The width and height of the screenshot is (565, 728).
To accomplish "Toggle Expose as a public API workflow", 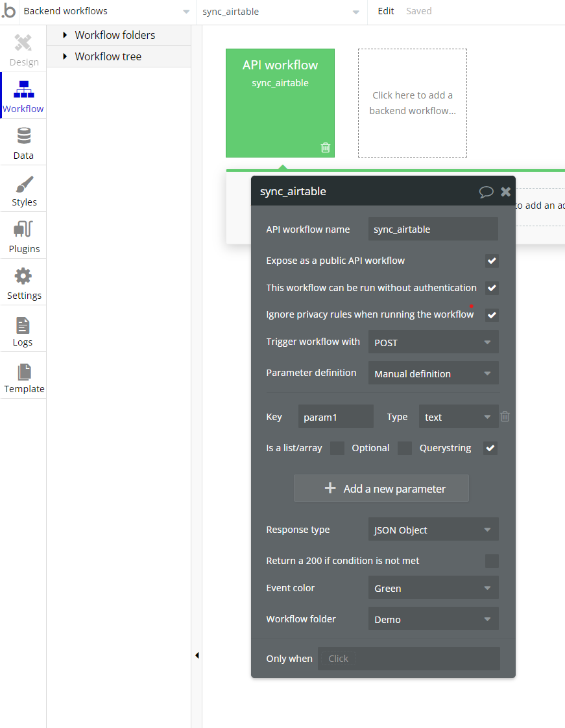I will point(492,261).
